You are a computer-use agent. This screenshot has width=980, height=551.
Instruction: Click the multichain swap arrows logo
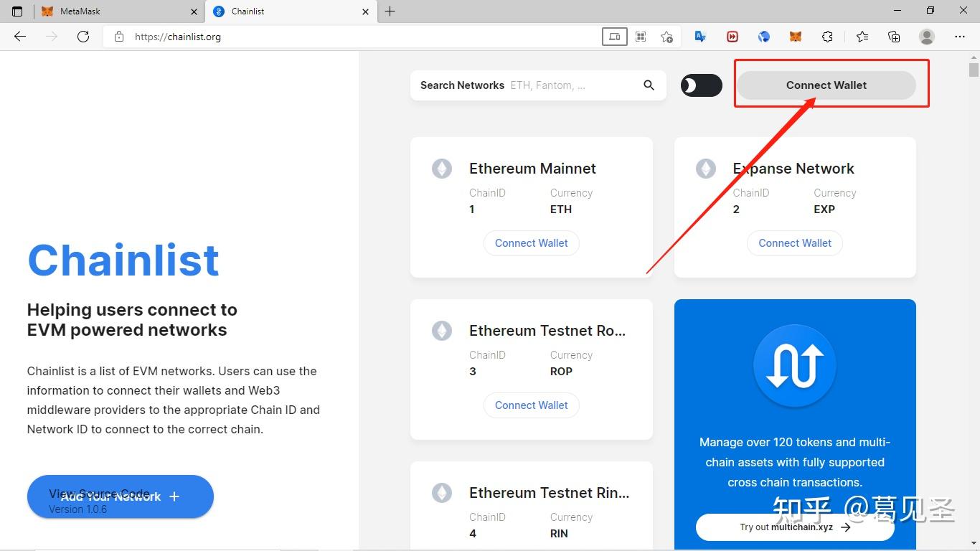tap(795, 365)
